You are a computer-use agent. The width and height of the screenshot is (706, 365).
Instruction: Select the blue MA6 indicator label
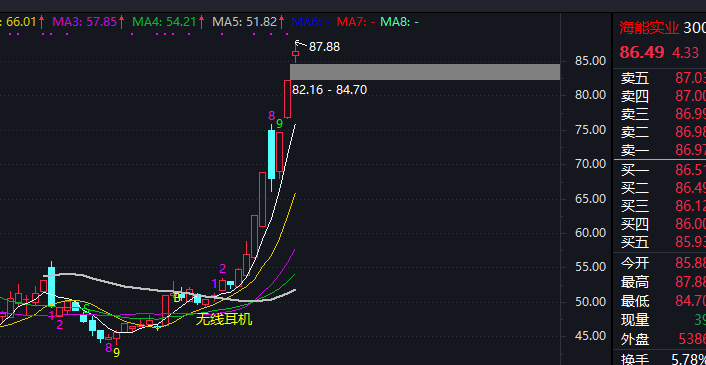point(311,22)
